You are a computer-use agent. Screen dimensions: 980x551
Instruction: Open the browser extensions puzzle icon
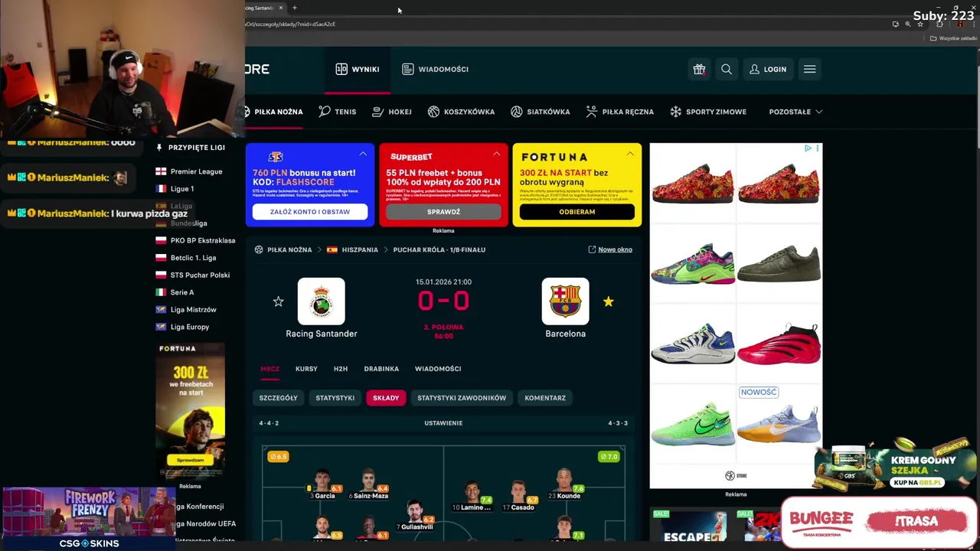(x=939, y=24)
